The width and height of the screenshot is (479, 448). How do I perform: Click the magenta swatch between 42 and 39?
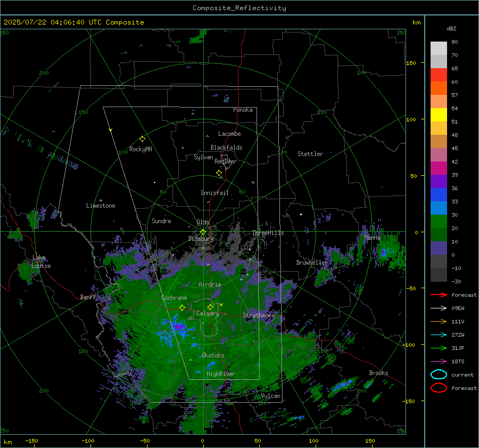pos(439,168)
